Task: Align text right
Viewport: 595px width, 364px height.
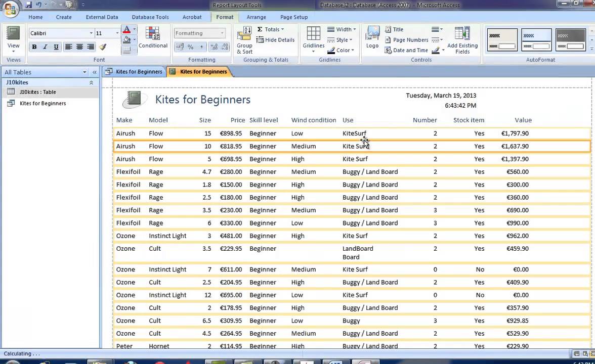Action: (x=90, y=47)
